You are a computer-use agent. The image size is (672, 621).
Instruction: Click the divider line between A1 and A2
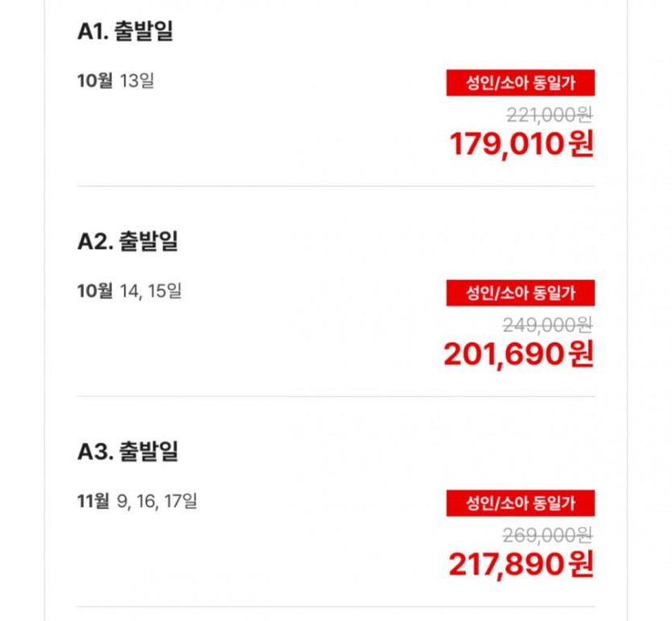[336, 187]
